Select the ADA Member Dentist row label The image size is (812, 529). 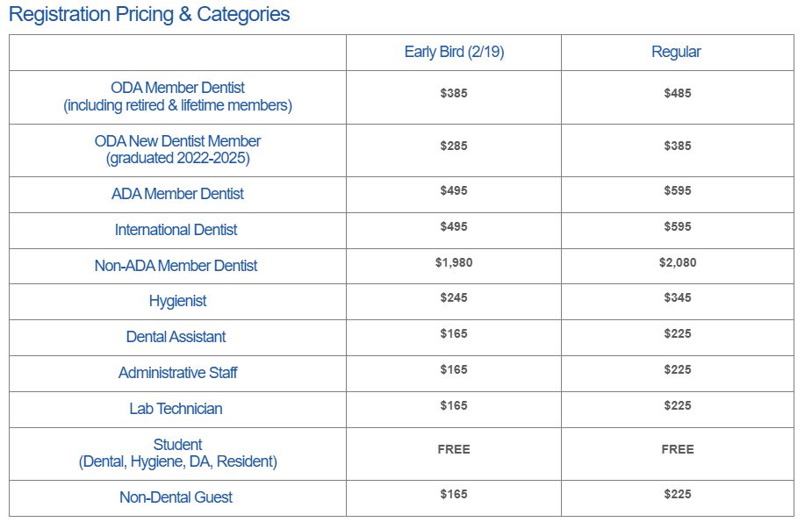(177, 194)
